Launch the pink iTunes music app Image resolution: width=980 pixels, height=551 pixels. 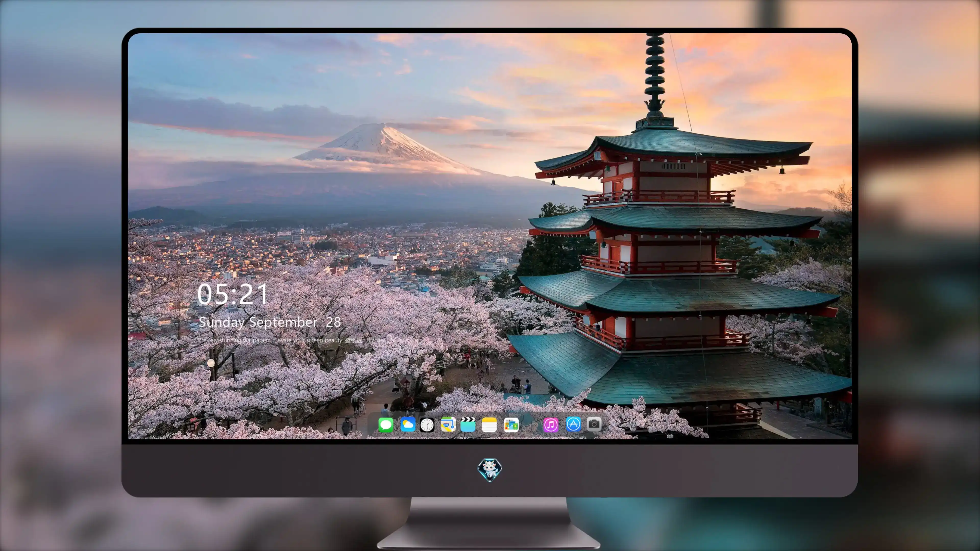(551, 424)
